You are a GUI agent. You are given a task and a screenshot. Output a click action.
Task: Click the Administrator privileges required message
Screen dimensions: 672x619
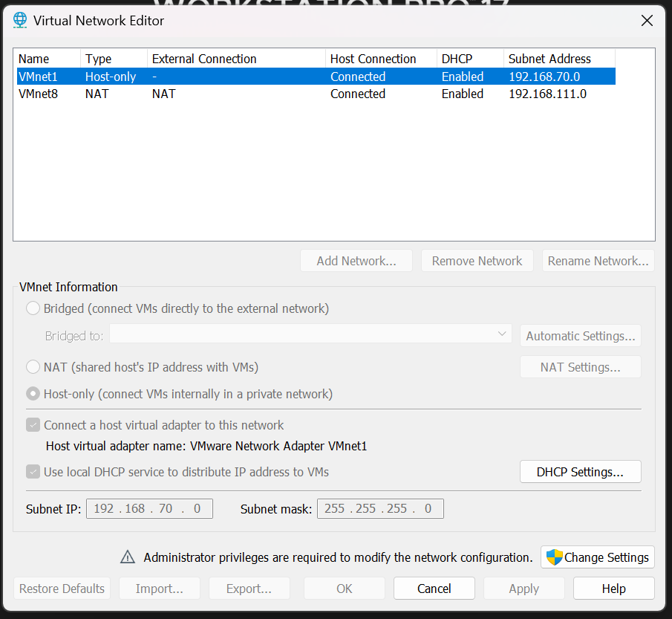[338, 557]
